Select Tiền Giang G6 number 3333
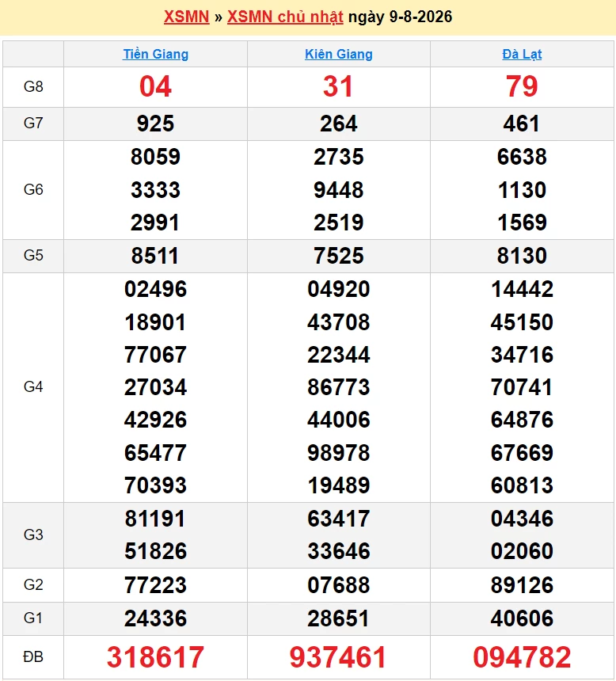The image size is (616, 681). (x=155, y=190)
